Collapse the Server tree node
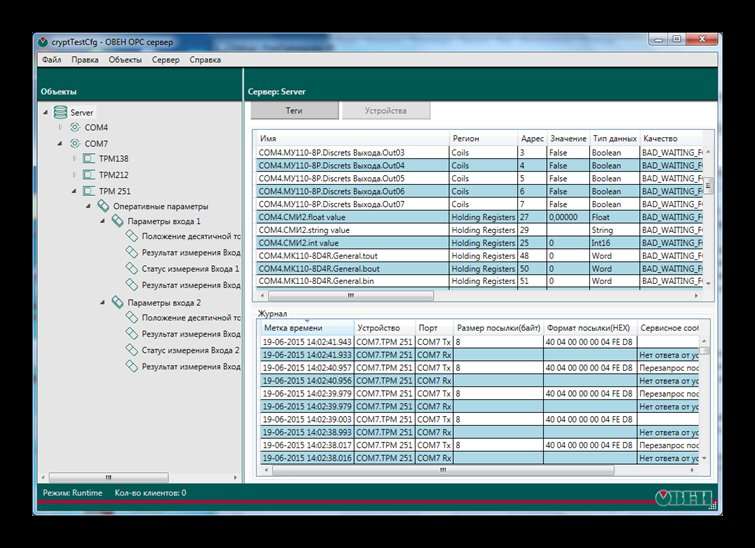The height and width of the screenshot is (548, 755). tap(46, 112)
